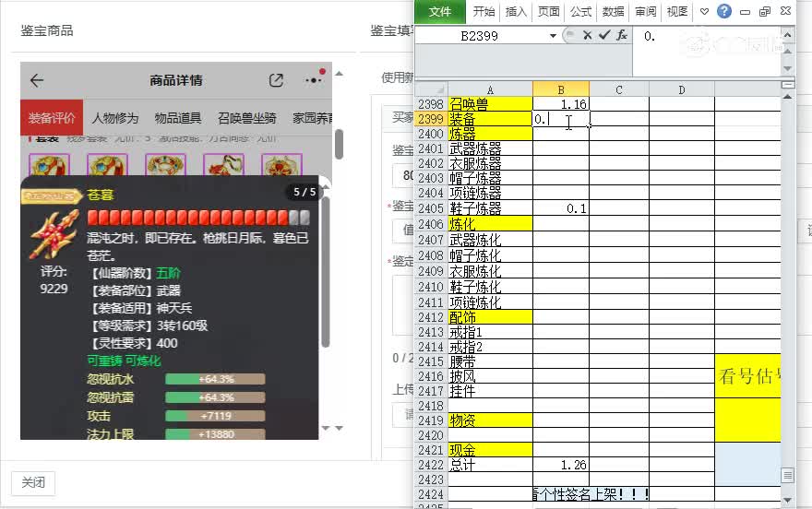
Task: Click cell 武器炼器
Action: (x=490, y=149)
